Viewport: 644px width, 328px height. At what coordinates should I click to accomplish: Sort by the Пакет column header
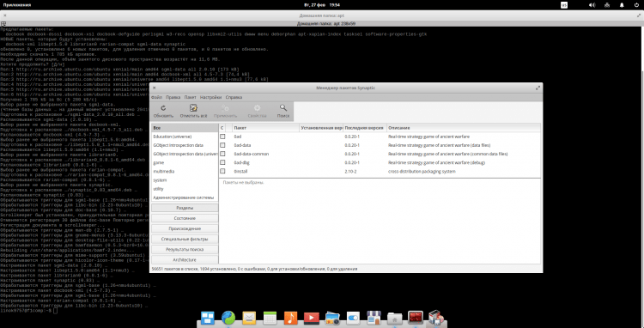[x=265, y=128]
